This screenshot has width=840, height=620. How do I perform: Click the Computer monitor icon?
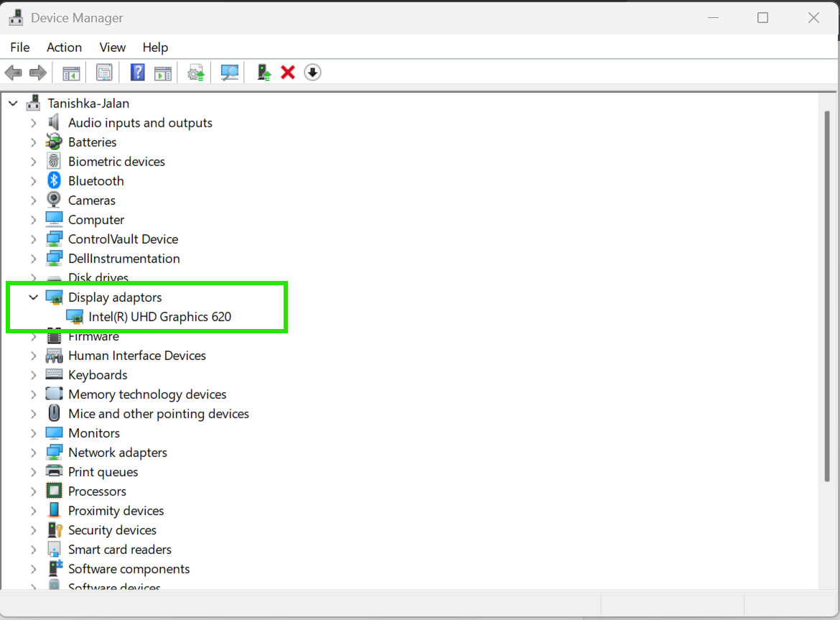(x=54, y=219)
